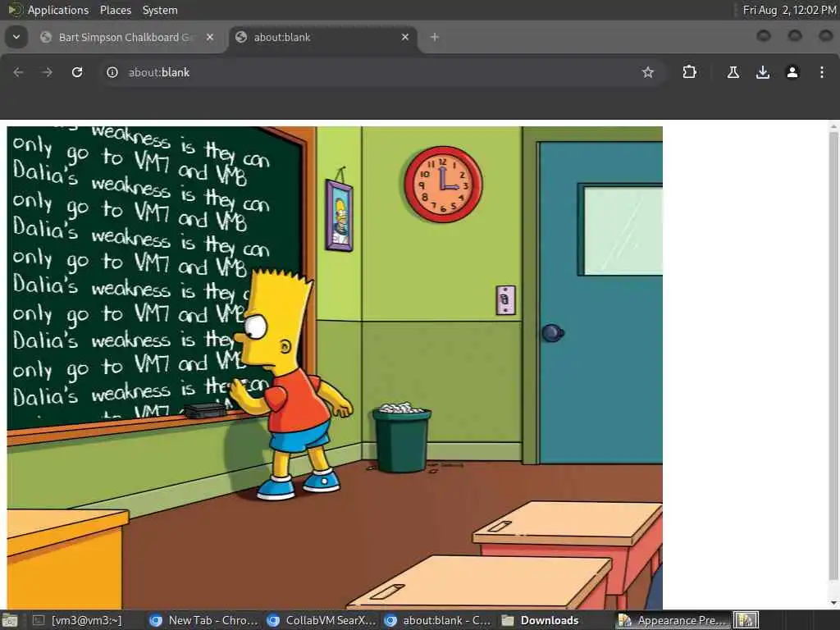Close the about:blank tab
This screenshot has height=630, width=840.
(x=405, y=37)
